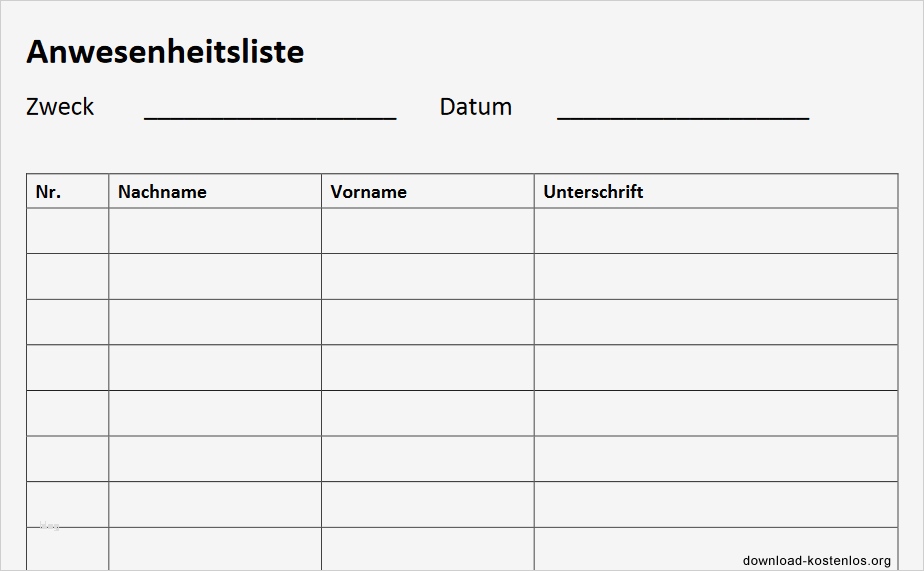Click the Unterschrift column header
This screenshot has height=571, width=924.
593,192
